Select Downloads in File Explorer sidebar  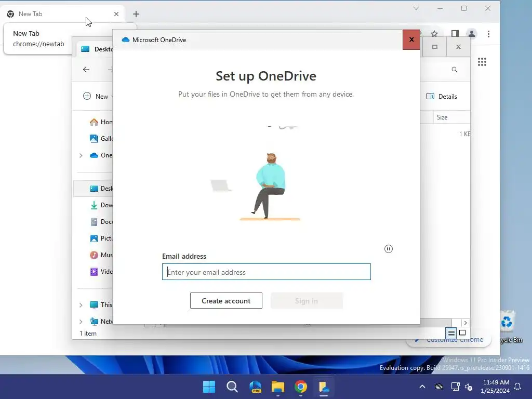101,205
